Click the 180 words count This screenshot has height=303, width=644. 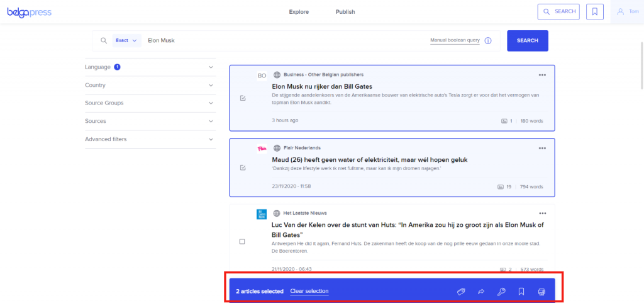531,122
